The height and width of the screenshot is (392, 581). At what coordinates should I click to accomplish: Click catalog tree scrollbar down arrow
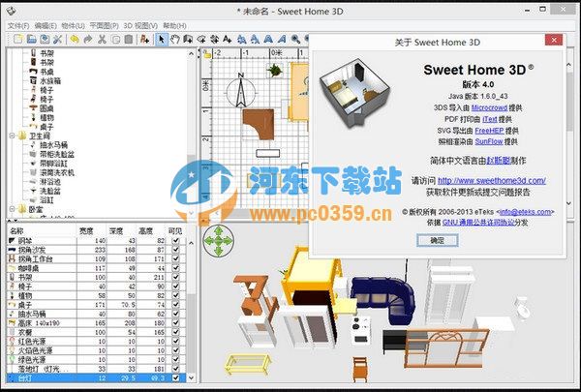coord(191,213)
